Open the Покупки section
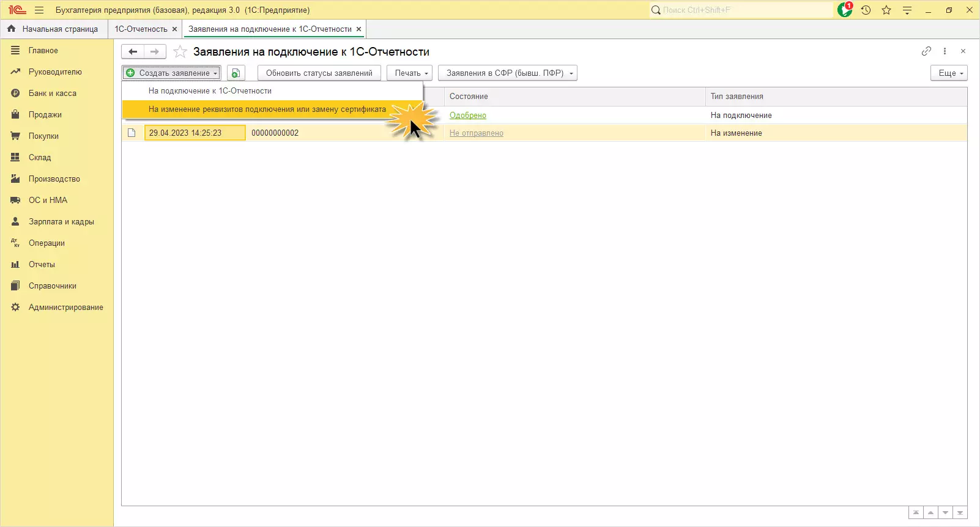This screenshot has height=527, width=980. click(x=43, y=136)
